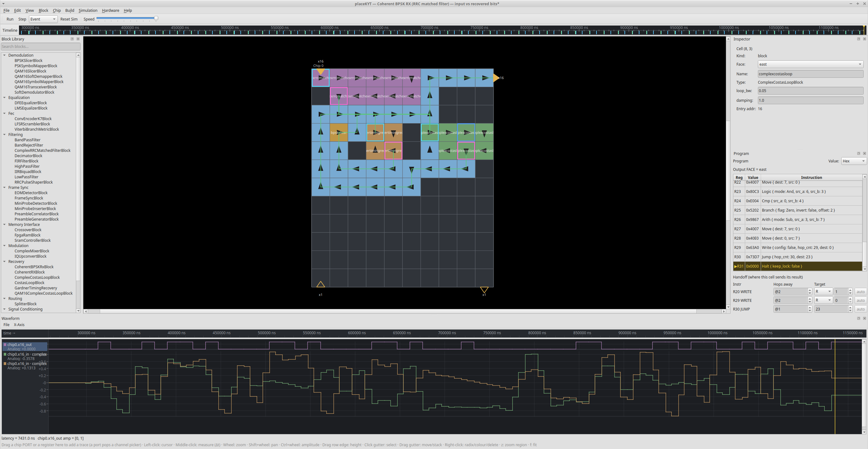868x449 pixels.
Task: Collapse the Frame Sync category
Action: (4, 187)
